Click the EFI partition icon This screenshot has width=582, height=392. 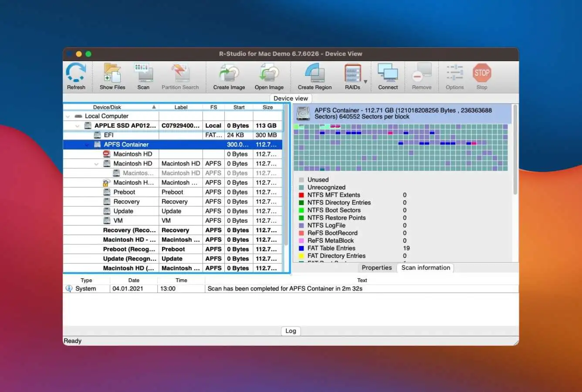point(97,135)
